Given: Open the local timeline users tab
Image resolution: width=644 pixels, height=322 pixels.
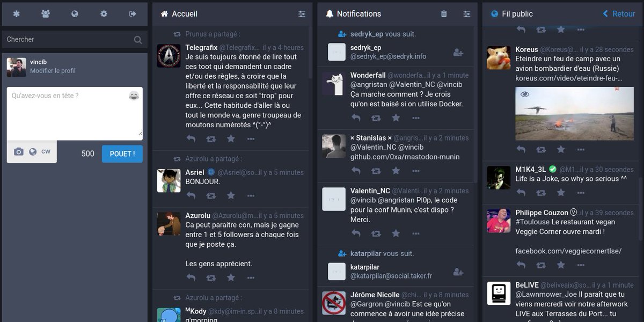Looking at the screenshot, I should click(x=46, y=14).
